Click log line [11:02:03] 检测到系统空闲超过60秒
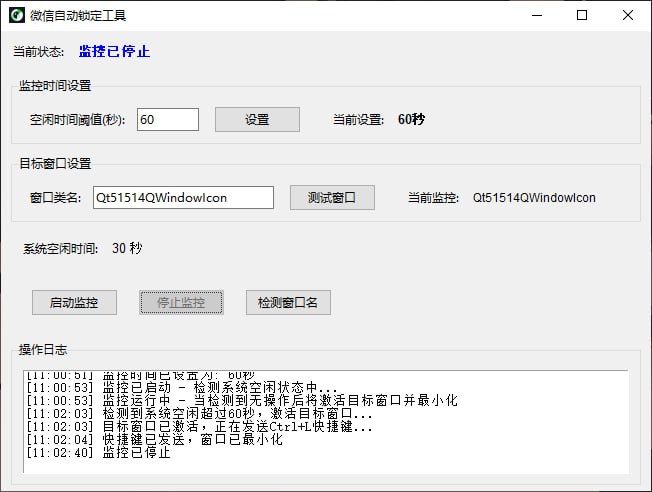Screen dimensions: 652x492 199,414
